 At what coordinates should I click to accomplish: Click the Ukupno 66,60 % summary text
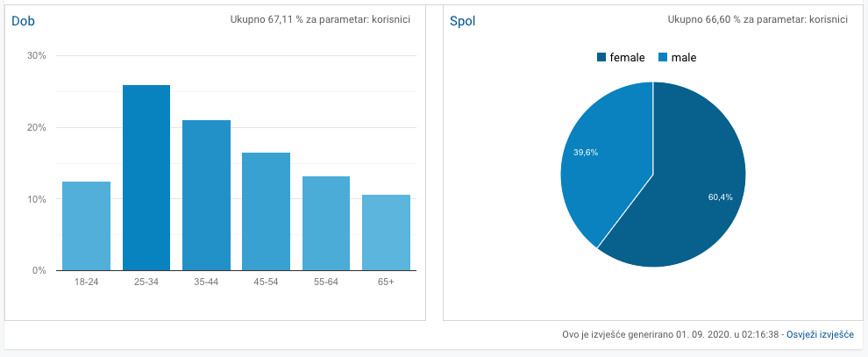coord(757,18)
